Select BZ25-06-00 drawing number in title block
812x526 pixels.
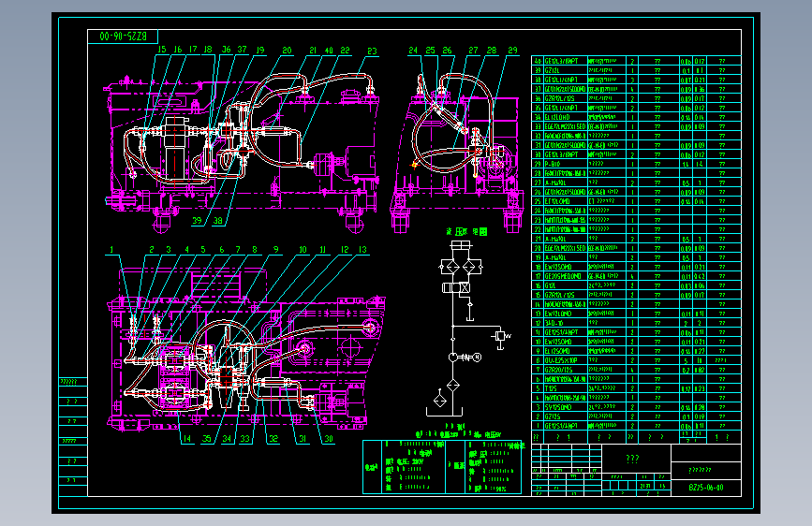tap(706, 488)
